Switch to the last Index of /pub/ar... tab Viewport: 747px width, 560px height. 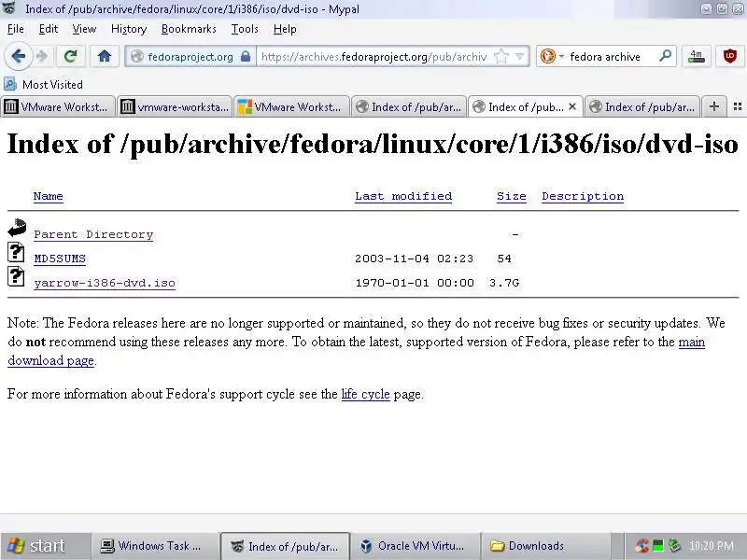tap(642, 106)
